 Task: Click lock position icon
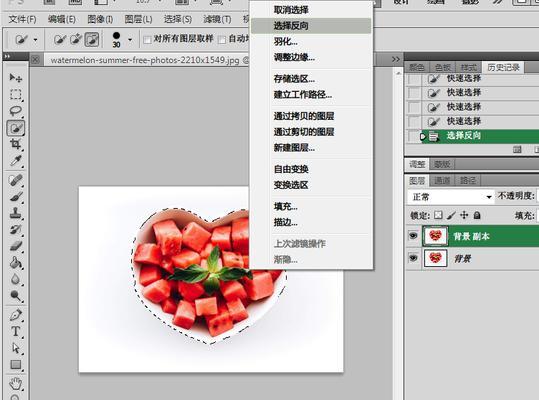tap(464, 215)
